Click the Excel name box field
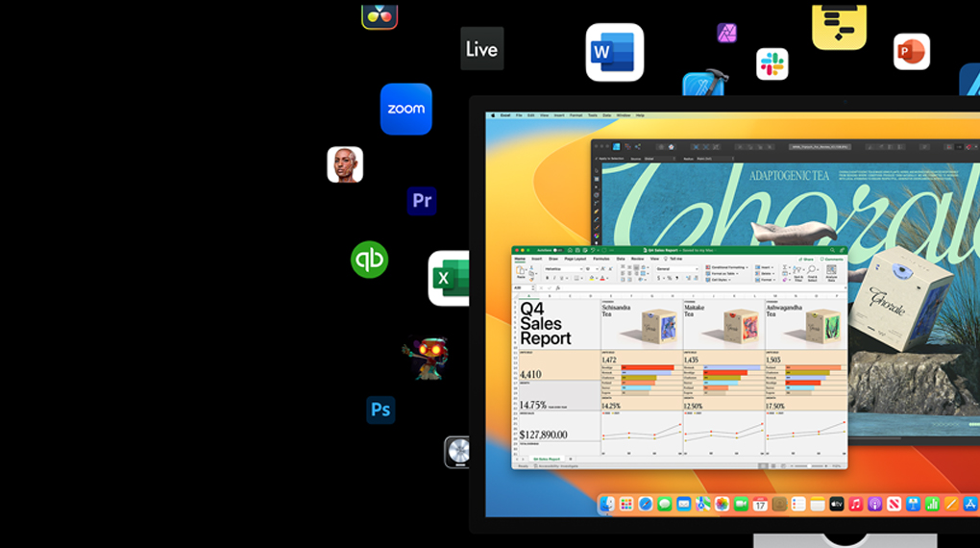The image size is (980, 548). click(x=522, y=287)
